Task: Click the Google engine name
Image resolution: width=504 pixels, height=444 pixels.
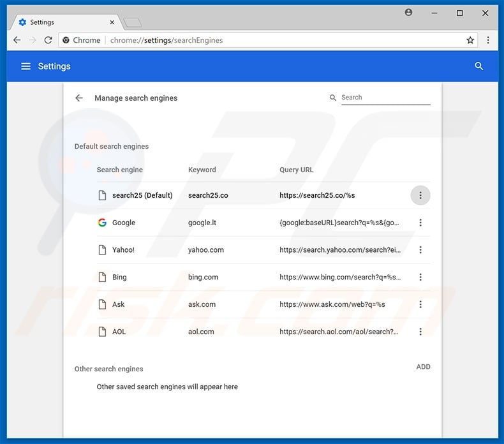Action: coord(123,223)
